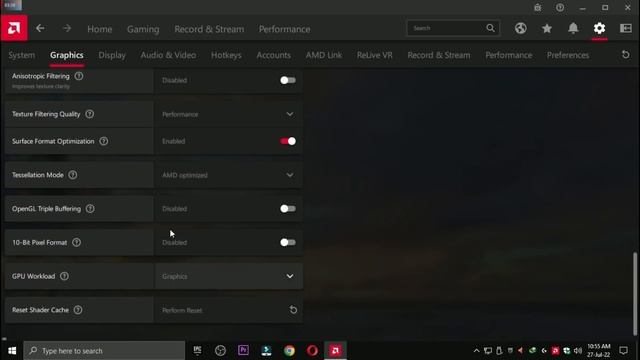This screenshot has width=640, height=360.
Task: Click the volume speaker tray icon
Action: [578, 351]
